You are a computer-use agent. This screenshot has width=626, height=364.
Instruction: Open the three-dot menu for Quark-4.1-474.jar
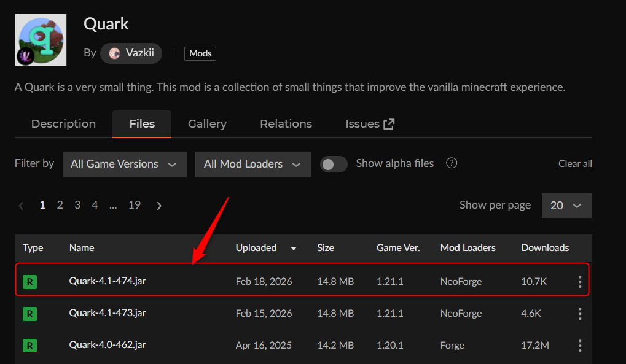[579, 282]
